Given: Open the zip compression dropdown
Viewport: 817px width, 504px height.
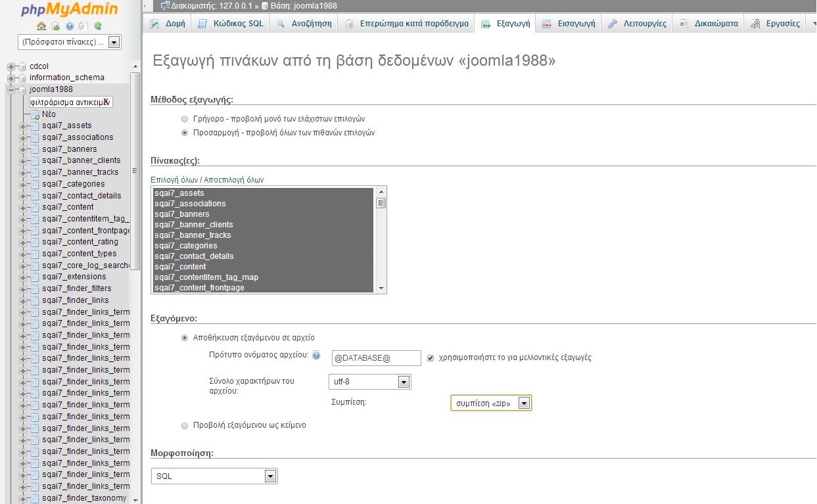Looking at the screenshot, I should pyautogui.click(x=491, y=403).
